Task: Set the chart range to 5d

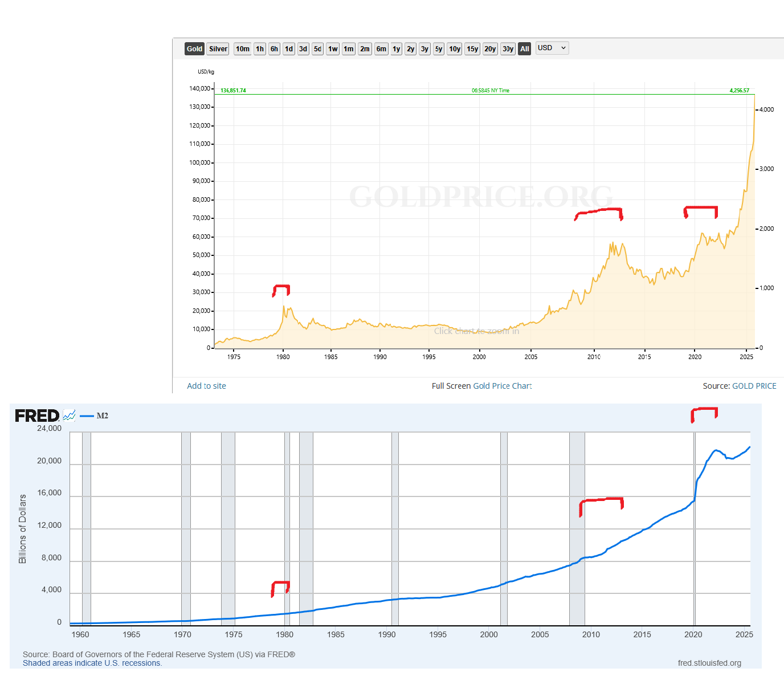Action: pyautogui.click(x=318, y=49)
